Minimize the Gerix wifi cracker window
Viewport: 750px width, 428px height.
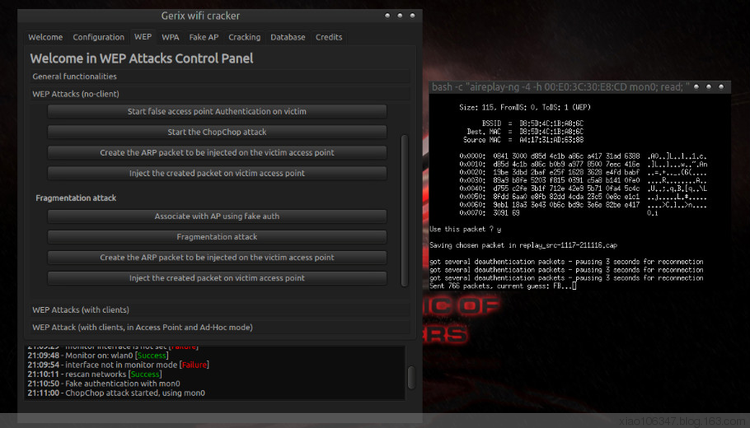(x=387, y=16)
